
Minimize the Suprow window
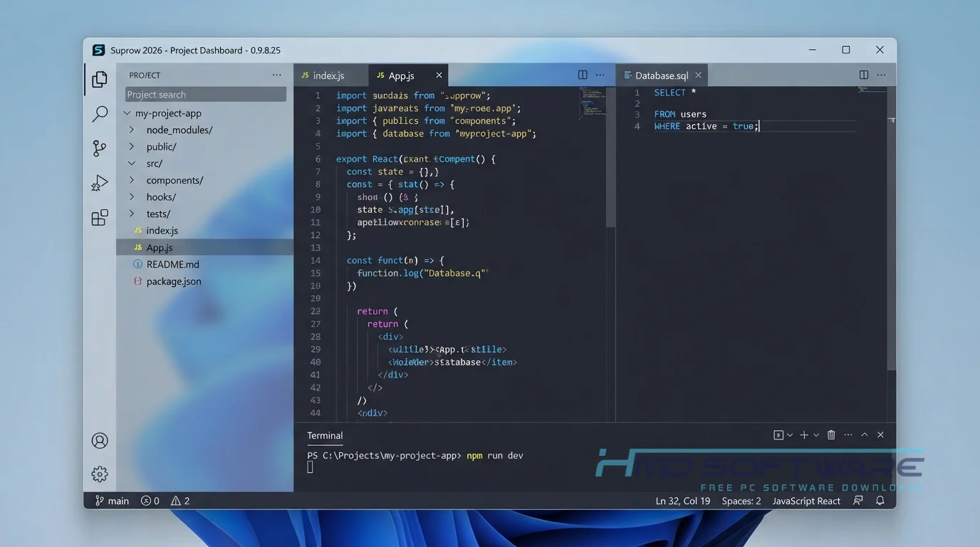[813, 50]
